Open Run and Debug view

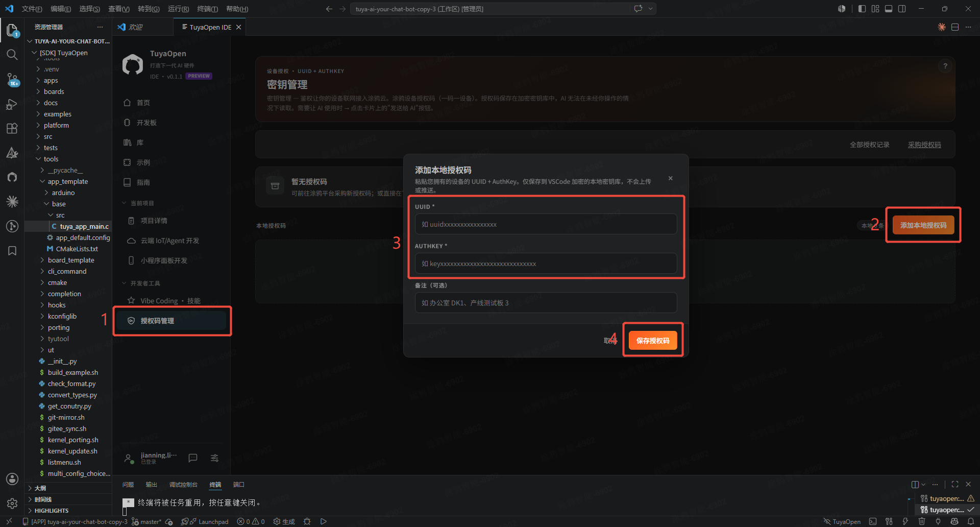[x=12, y=104]
